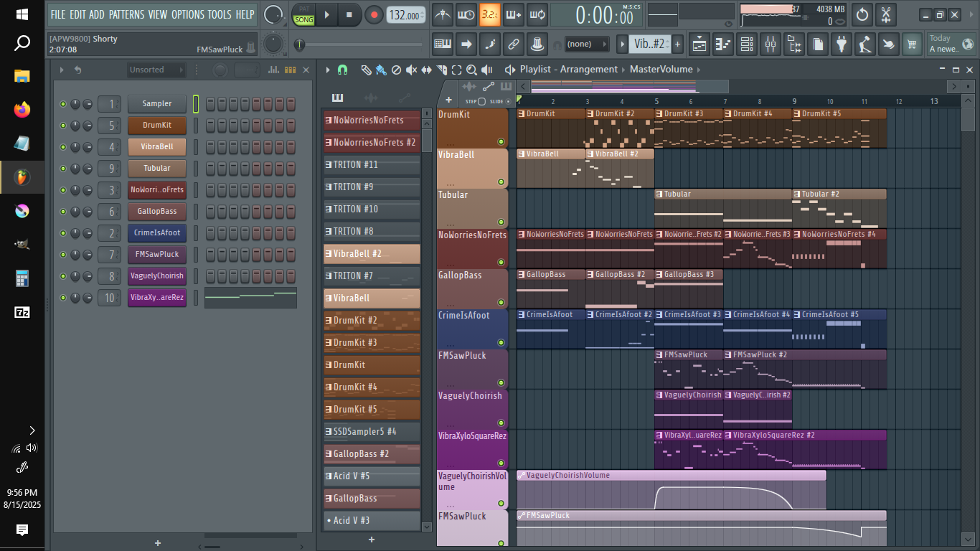Open the PATTERNS menu
Image resolution: width=980 pixels, height=551 pixels.
[x=126, y=14]
